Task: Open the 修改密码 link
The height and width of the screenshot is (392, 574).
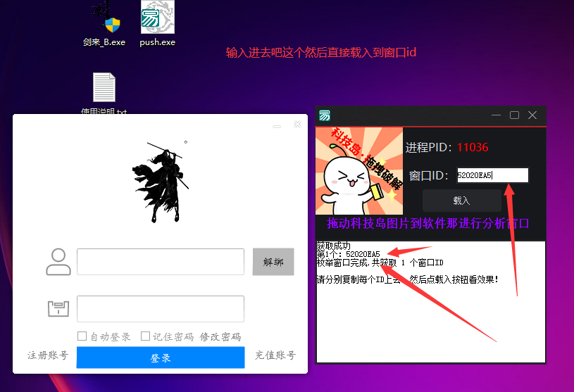Action: click(220, 336)
